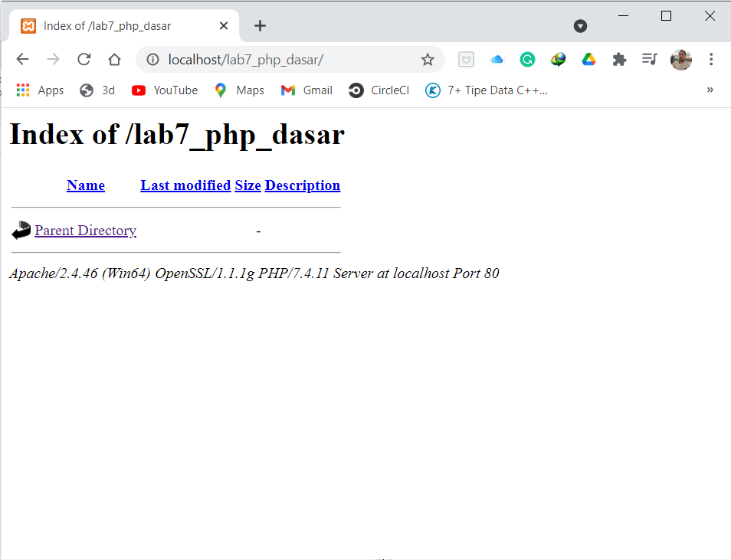Navigate to Parent Directory

[x=85, y=230]
